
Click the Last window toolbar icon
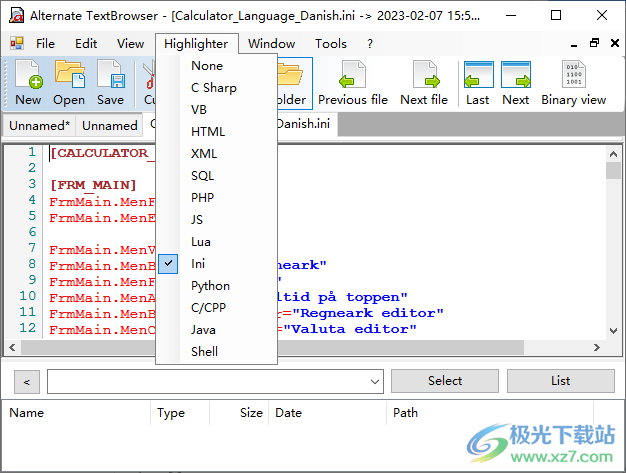pos(478,83)
